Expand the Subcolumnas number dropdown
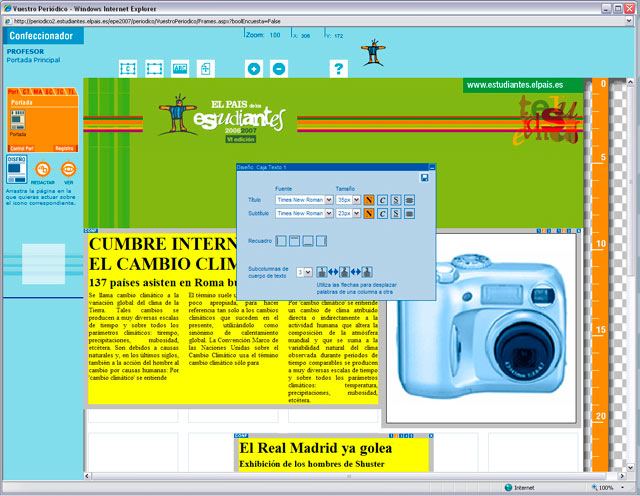Image resolution: width=640 pixels, height=496 pixels. pyautogui.click(x=309, y=272)
